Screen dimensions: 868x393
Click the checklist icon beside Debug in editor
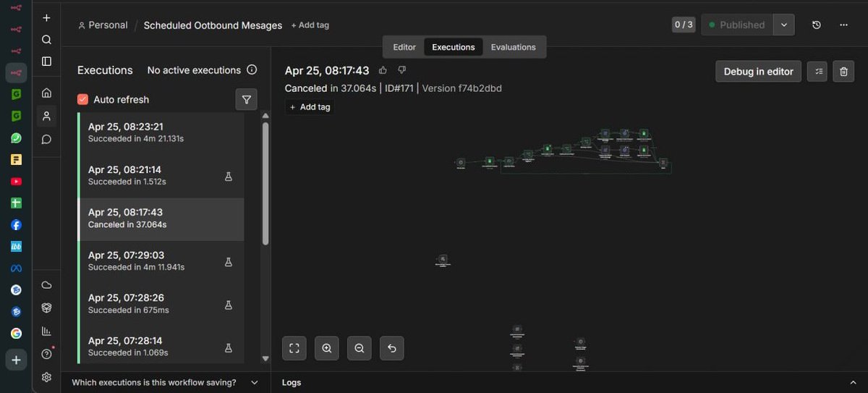tap(817, 71)
